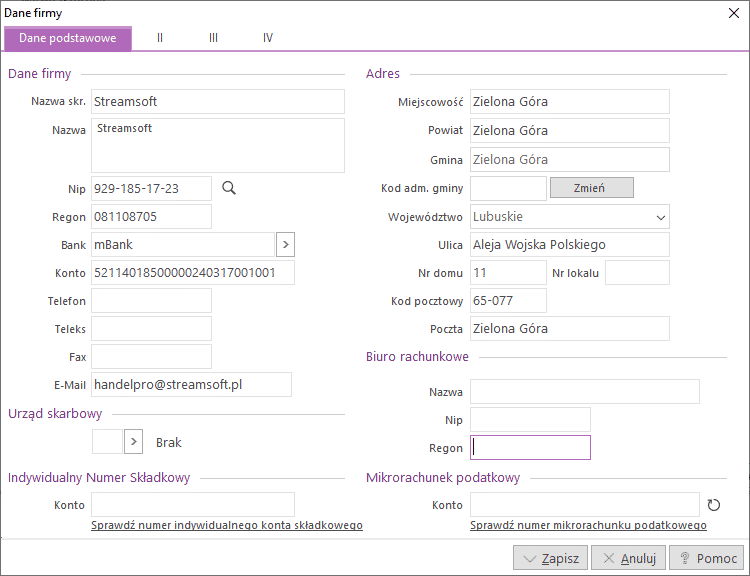Click the Brak label by Urząd skarbowy
This screenshot has height=576, width=750.
(168, 443)
